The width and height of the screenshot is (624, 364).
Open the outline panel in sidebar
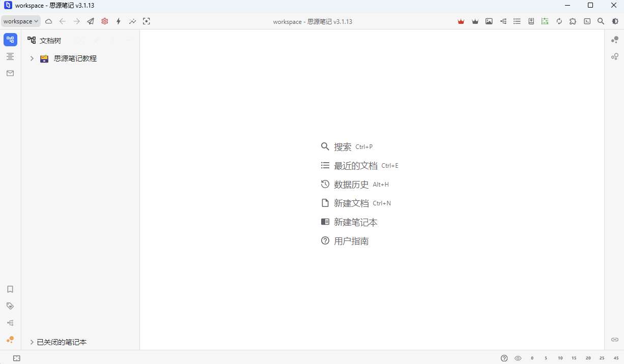[10, 56]
